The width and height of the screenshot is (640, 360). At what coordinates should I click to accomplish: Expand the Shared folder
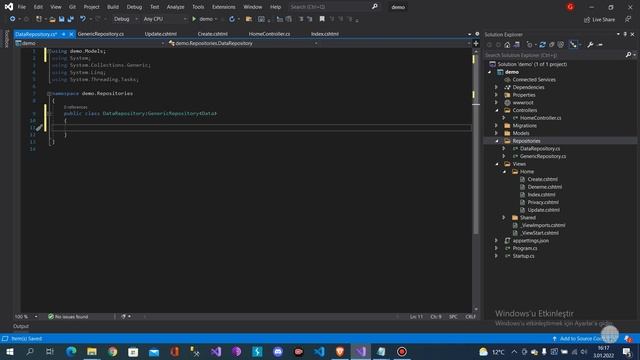tap(504, 218)
